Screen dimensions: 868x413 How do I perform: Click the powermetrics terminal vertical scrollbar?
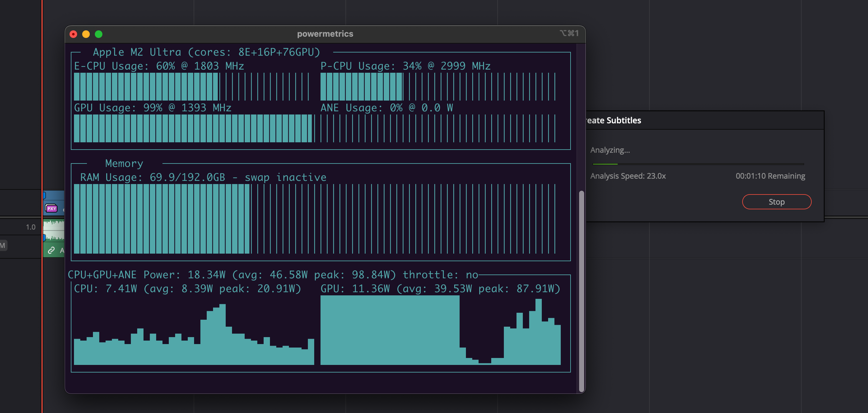point(581,291)
